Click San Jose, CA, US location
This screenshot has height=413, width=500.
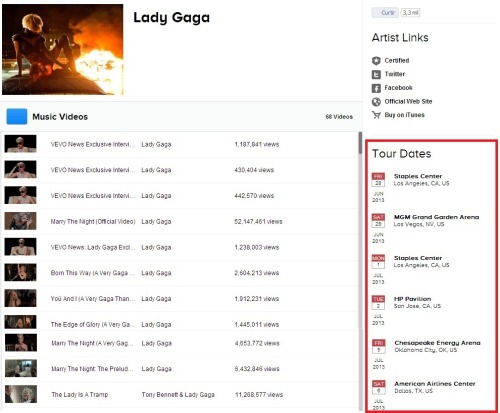417,306
